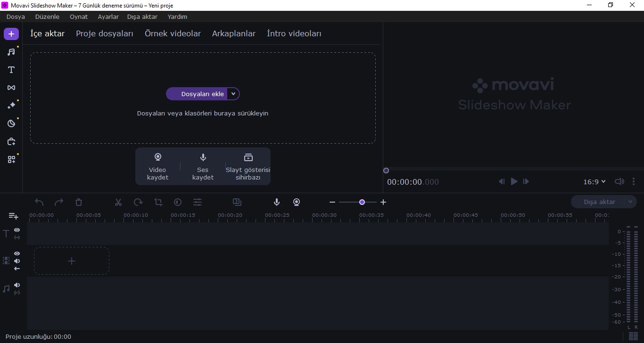Switch to the Proje dosyaları tab

[105, 33]
